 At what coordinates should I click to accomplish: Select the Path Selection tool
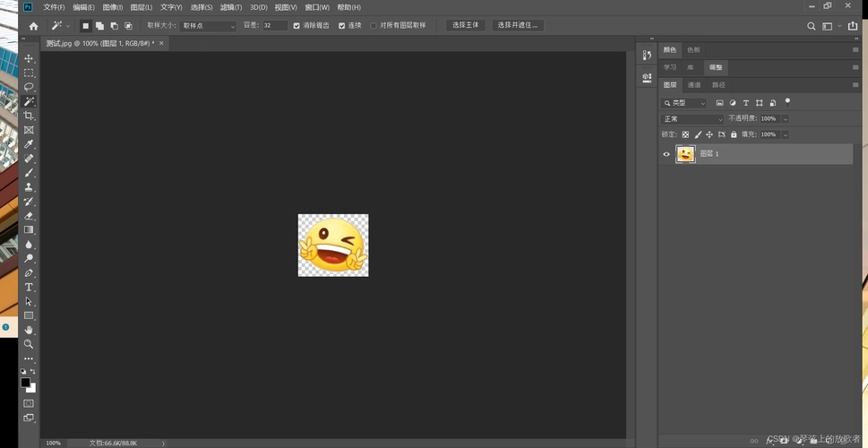tap(29, 302)
